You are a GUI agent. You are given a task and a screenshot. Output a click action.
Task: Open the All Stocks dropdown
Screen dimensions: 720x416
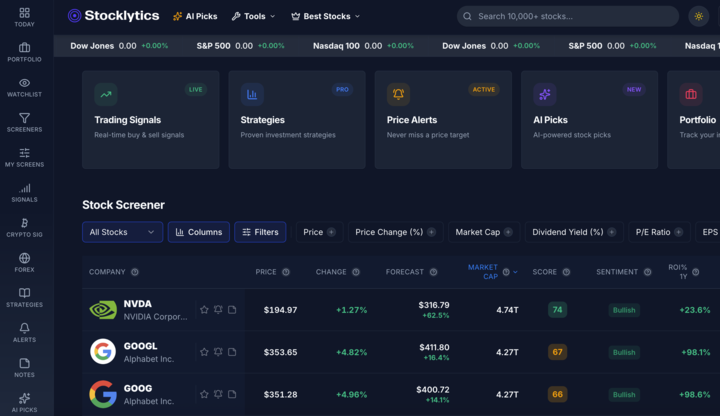[x=122, y=232]
